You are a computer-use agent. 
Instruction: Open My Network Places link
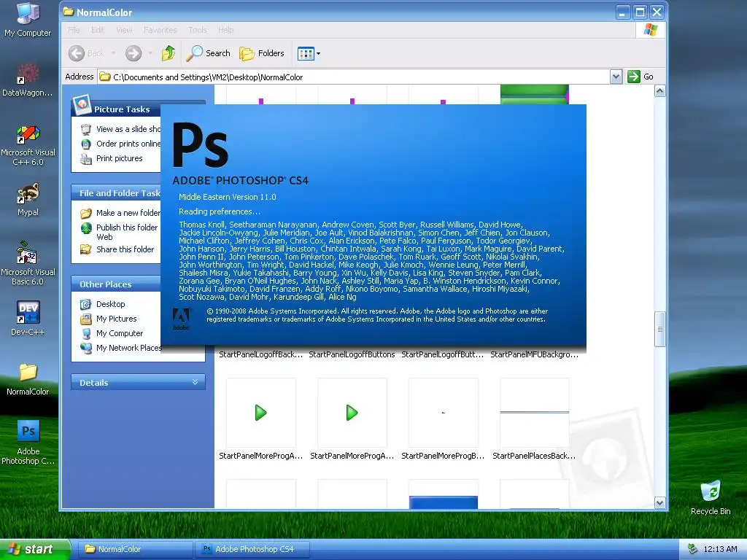[x=121, y=348]
